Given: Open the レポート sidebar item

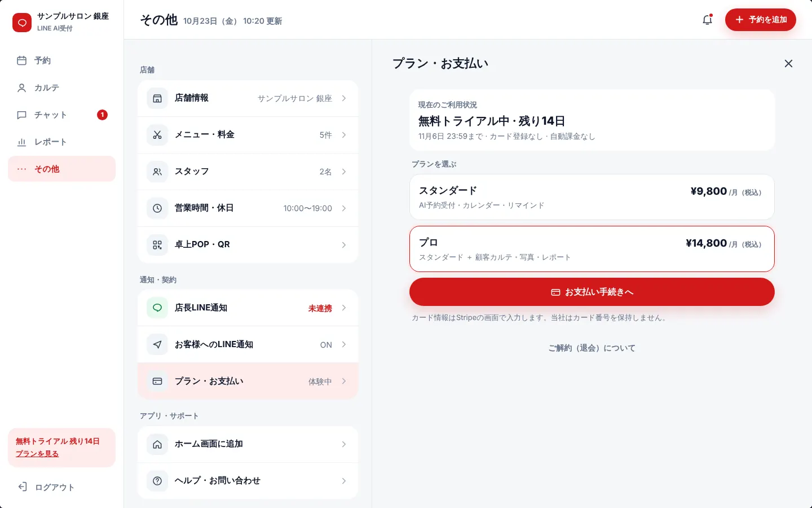Looking at the screenshot, I should point(62,142).
